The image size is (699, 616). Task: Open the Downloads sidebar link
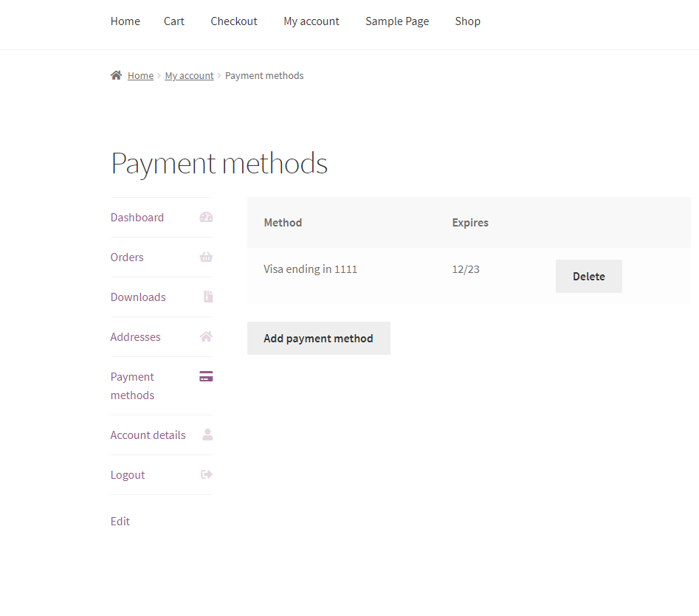[x=138, y=297]
